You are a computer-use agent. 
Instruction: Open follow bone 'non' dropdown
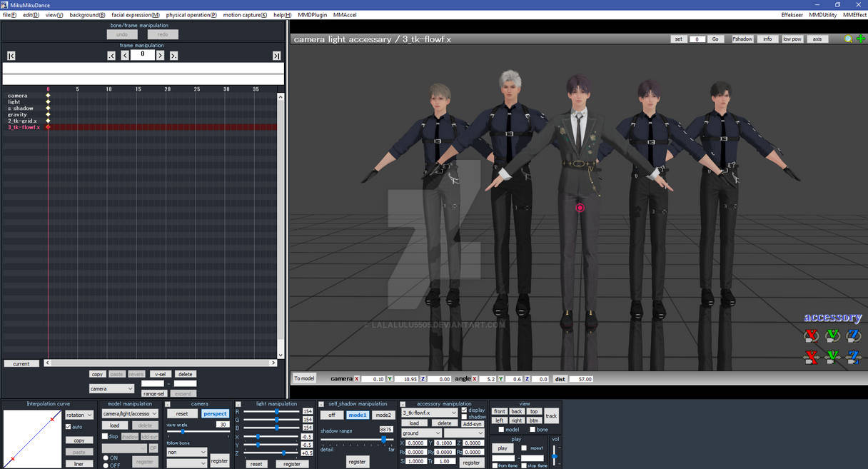(187, 452)
